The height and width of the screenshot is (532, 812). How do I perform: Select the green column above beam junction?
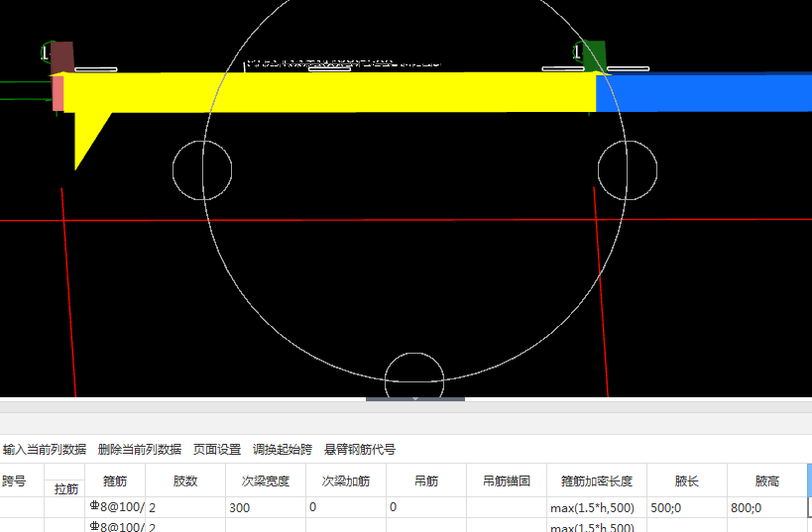click(595, 55)
